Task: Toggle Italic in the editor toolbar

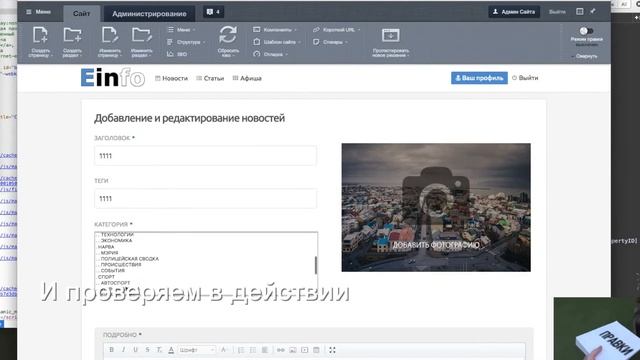Action: click(x=123, y=350)
